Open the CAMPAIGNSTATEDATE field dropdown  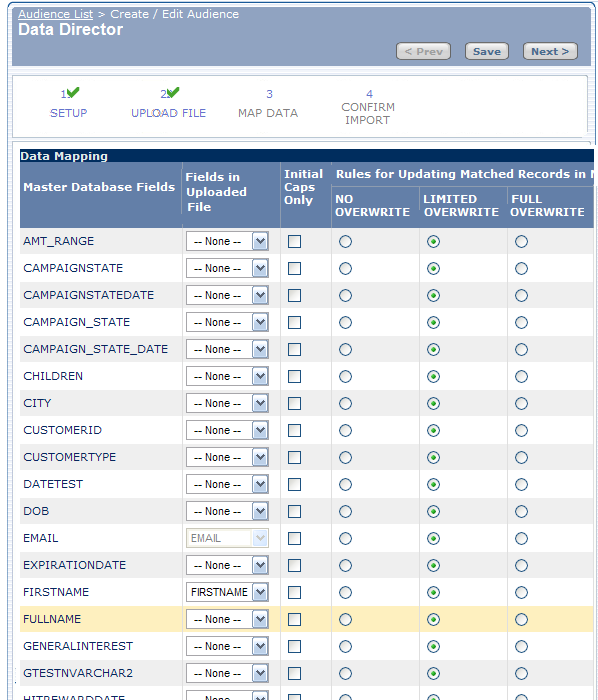[x=227, y=296]
